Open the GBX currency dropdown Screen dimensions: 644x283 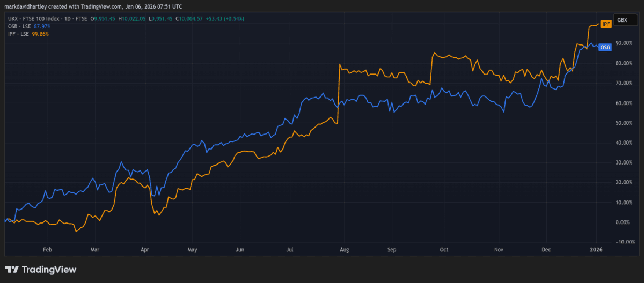click(622, 19)
